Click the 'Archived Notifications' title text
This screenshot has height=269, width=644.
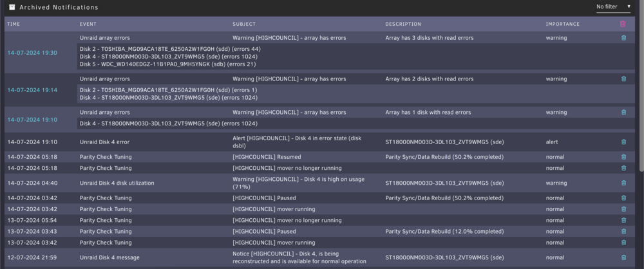pyautogui.click(x=59, y=7)
